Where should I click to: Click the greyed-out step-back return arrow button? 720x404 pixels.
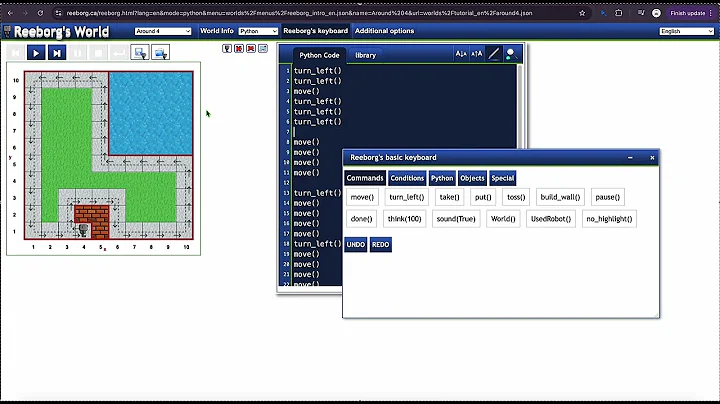[x=119, y=53]
